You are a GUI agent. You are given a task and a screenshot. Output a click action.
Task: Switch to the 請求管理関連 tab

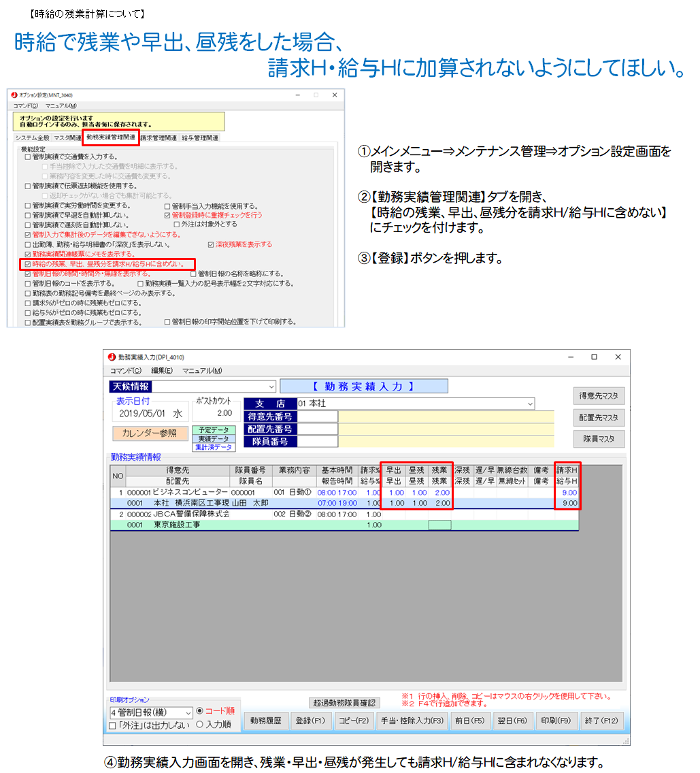tap(159, 138)
